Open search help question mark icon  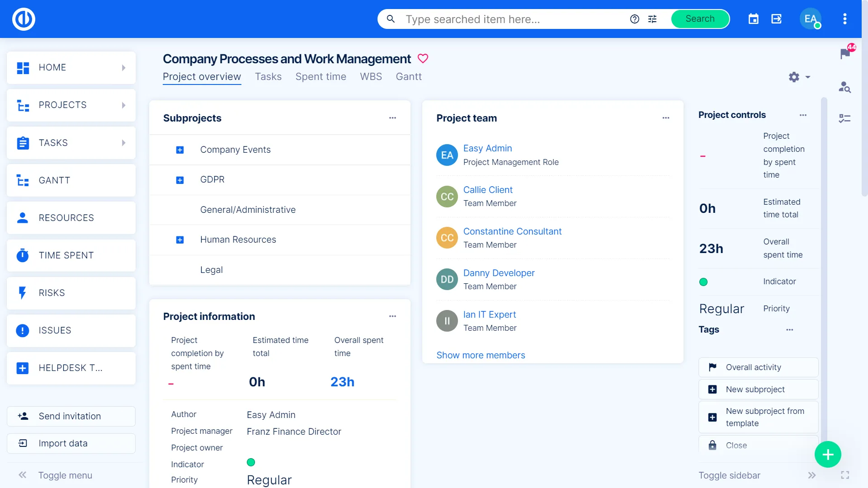tap(635, 19)
